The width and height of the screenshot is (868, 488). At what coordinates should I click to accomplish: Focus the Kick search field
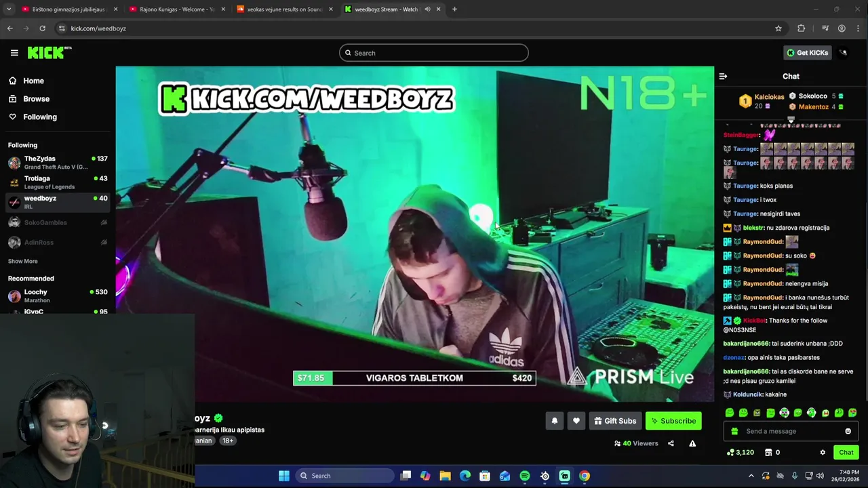click(434, 53)
